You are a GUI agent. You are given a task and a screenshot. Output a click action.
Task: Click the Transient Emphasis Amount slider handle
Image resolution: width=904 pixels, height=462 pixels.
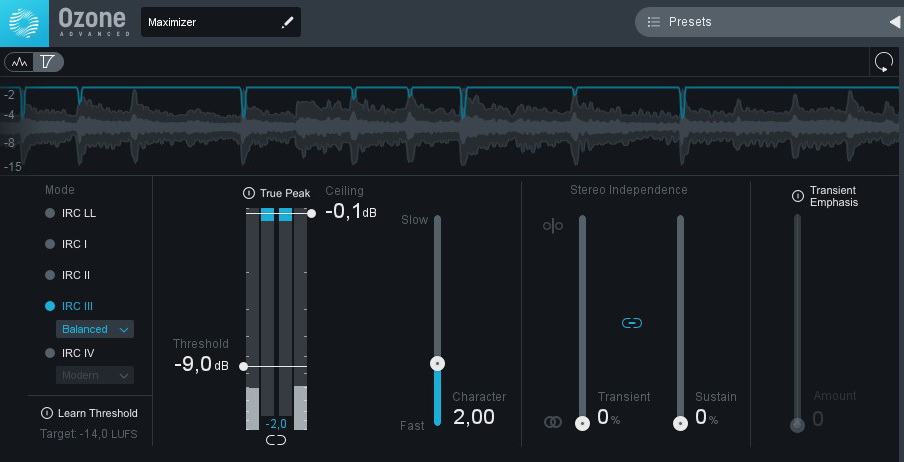click(797, 425)
